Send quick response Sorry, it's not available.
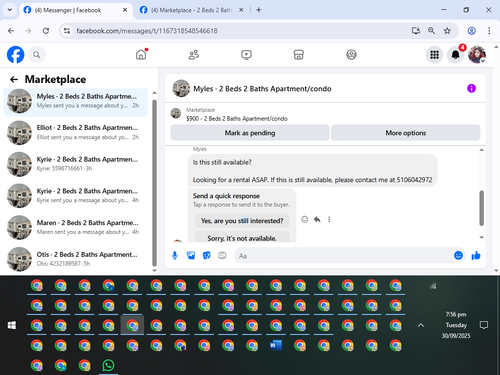This screenshot has width=500, height=375. (242, 237)
